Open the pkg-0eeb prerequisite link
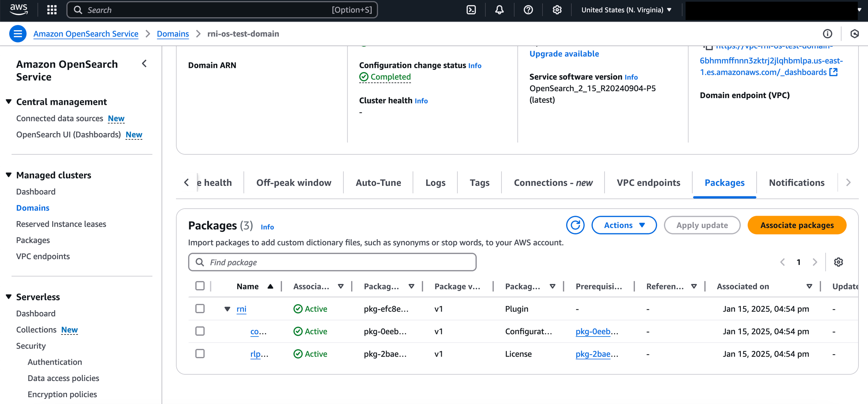The height and width of the screenshot is (404, 868). coord(597,331)
